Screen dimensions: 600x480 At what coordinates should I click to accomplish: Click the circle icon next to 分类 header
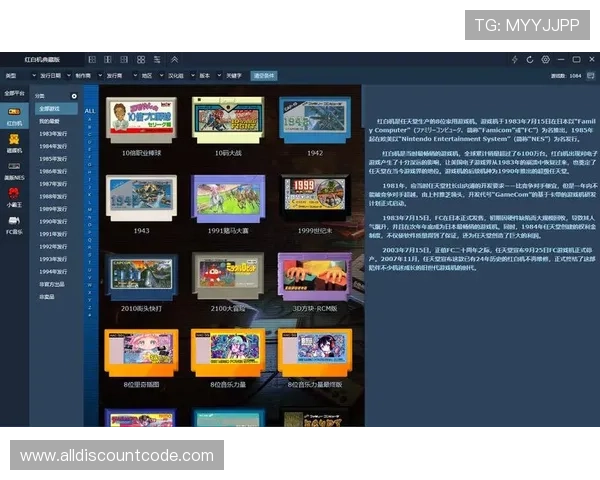[74, 96]
